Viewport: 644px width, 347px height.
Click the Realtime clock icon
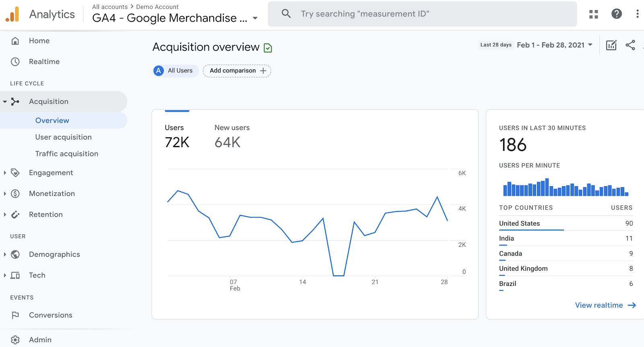point(15,62)
